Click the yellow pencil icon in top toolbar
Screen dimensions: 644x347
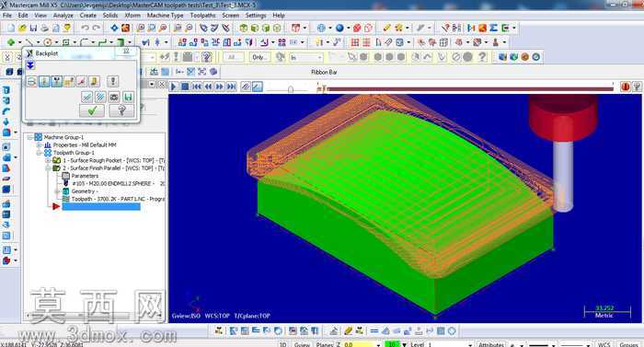[387, 28]
